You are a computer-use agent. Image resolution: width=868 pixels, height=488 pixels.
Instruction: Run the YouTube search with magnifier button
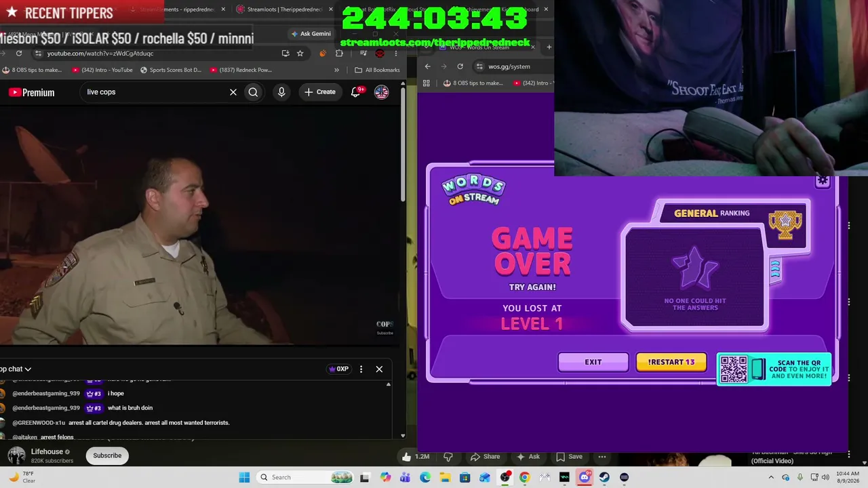coord(253,92)
